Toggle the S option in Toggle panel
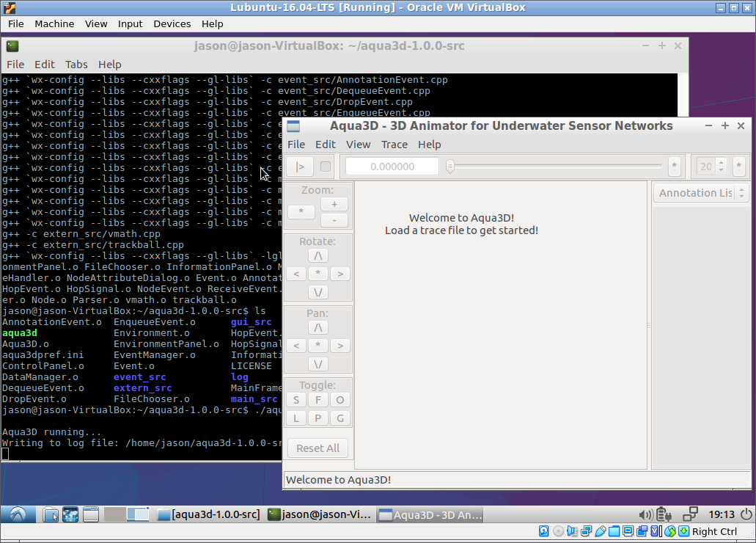This screenshot has height=543, width=756. tap(296, 400)
